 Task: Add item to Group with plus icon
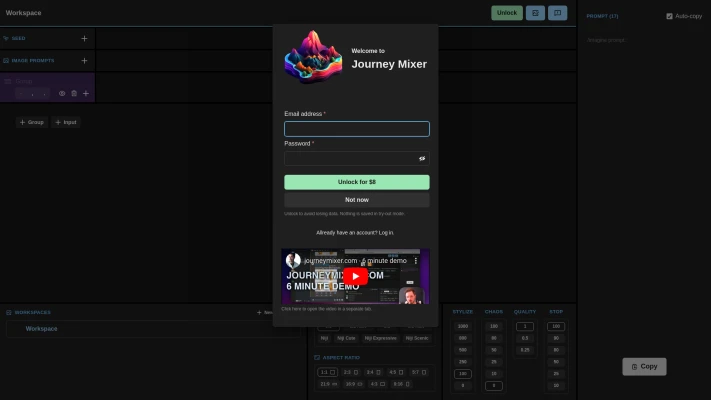(86, 93)
